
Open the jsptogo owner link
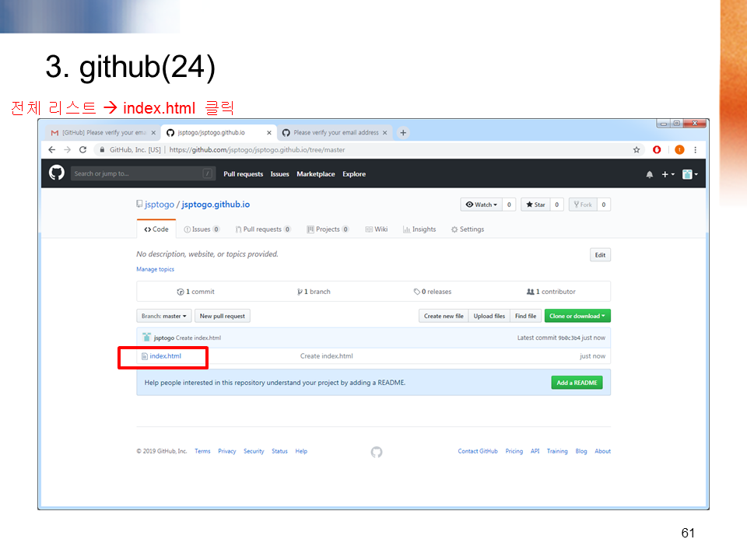(160, 205)
